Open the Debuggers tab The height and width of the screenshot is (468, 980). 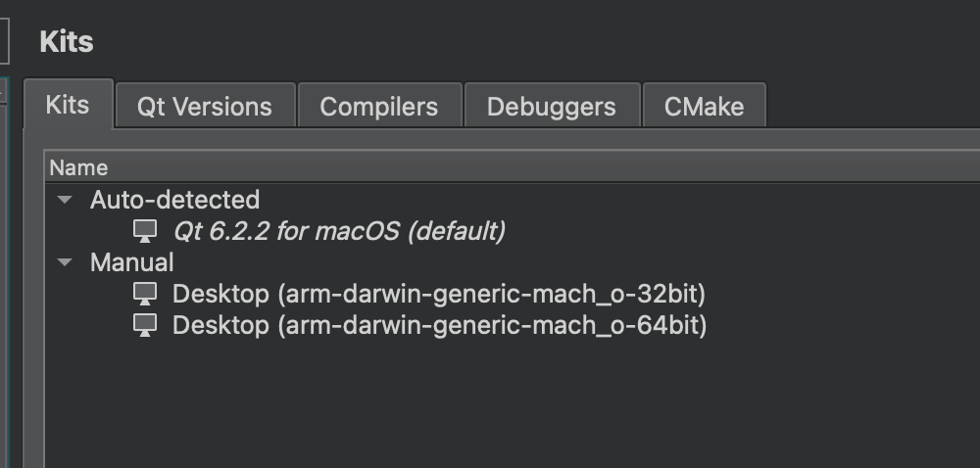click(552, 106)
